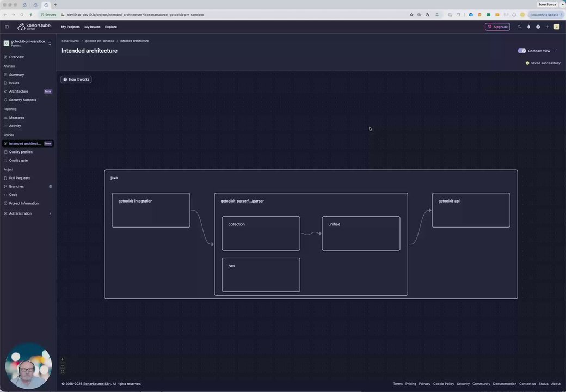
Task: Click the Upgrade button
Action: click(497, 27)
